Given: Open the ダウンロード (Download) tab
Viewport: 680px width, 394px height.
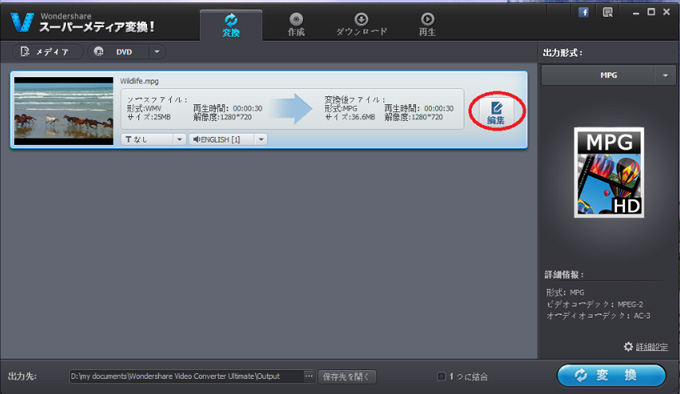Looking at the screenshot, I should click(x=361, y=25).
